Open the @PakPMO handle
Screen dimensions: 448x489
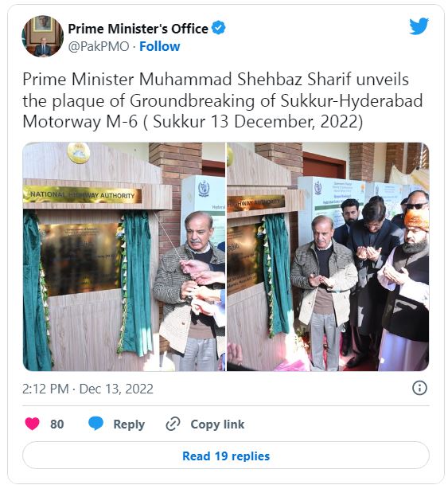click(99, 46)
